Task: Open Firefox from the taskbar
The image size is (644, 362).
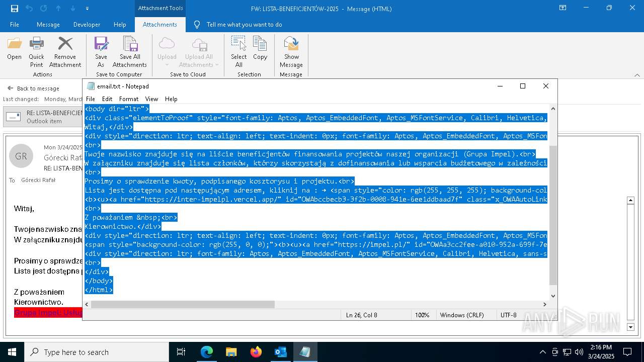Action: click(x=256, y=352)
